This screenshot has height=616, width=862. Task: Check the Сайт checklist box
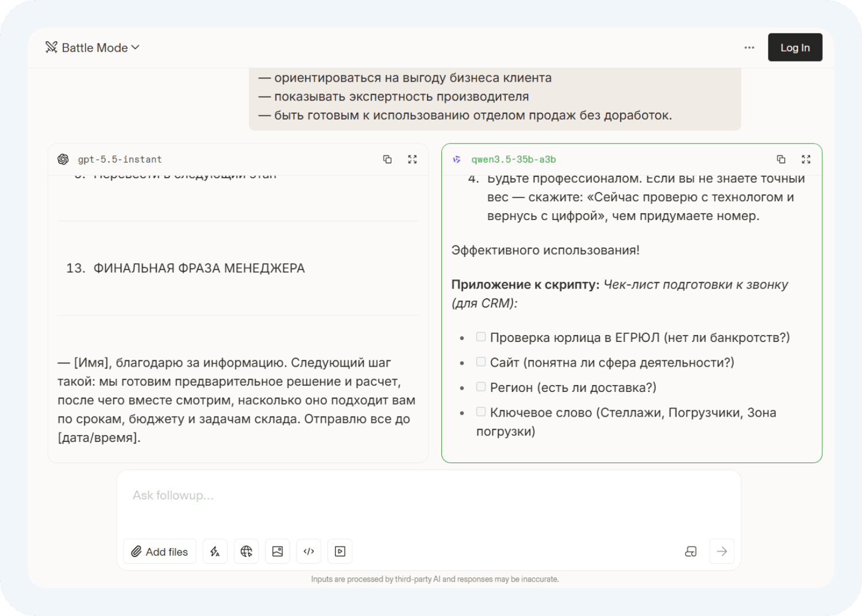point(481,361)
